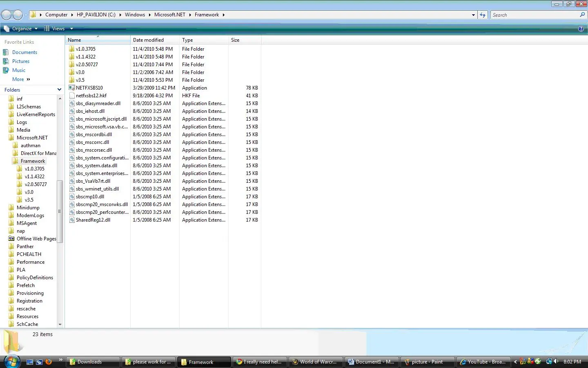The height and width of the screenshot is (368, 588).
Task: Launch Firefox from quick launch bar
Action: click(49, 362)
